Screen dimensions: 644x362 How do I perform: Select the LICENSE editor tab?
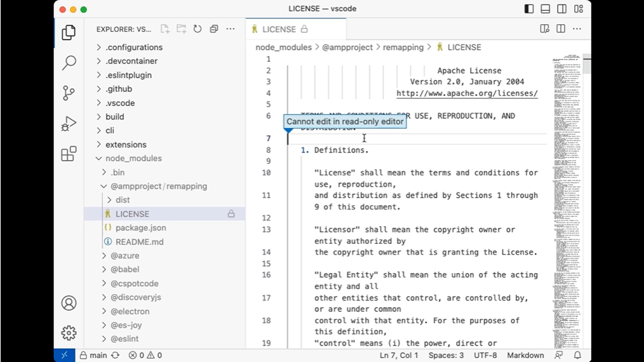tap(296, 29)
